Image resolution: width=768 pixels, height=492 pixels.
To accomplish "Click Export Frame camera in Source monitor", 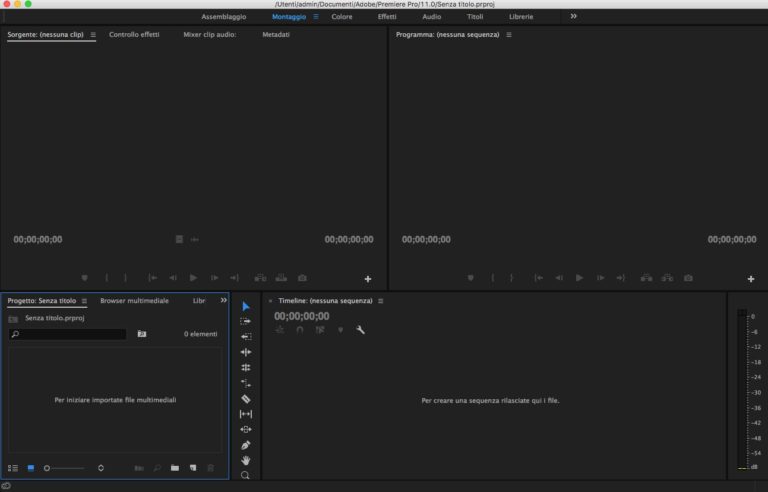I will click(x=302, y=278).
